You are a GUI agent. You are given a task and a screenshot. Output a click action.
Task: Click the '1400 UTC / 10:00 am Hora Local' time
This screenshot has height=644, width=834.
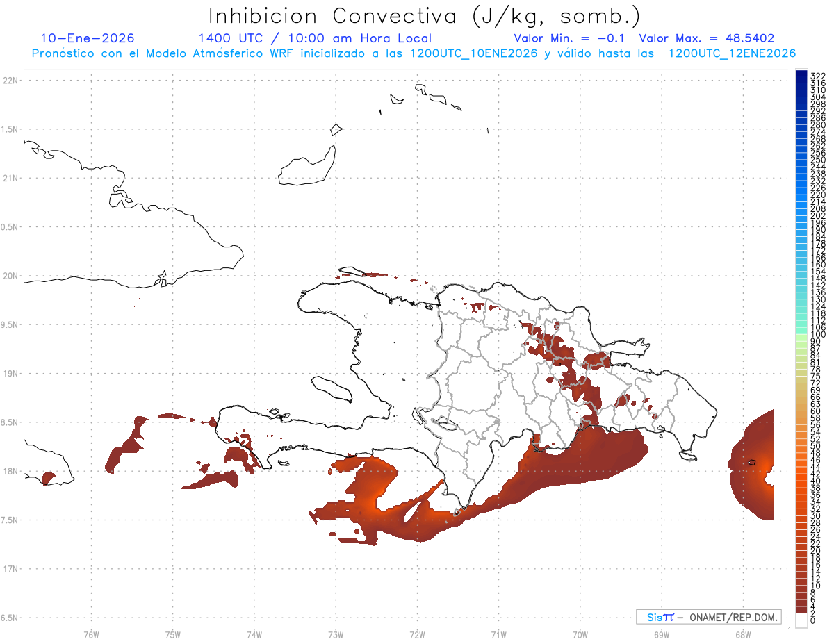point(315,38)
